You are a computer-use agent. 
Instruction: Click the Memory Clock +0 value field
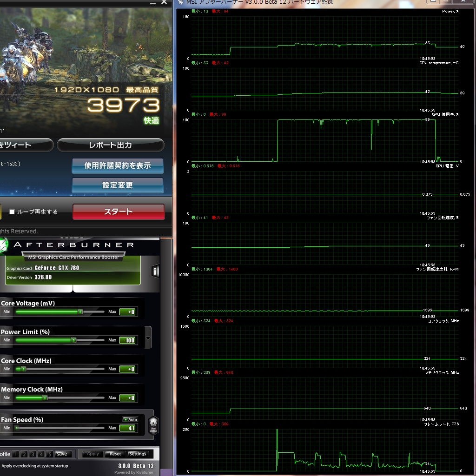click(x=127, y=398)
